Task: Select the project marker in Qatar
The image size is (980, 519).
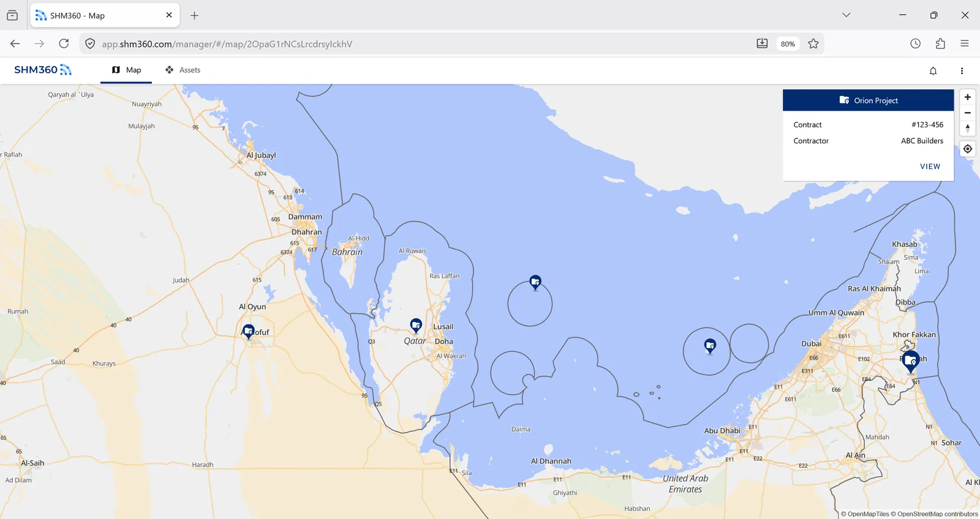Action: pos(416,326)
